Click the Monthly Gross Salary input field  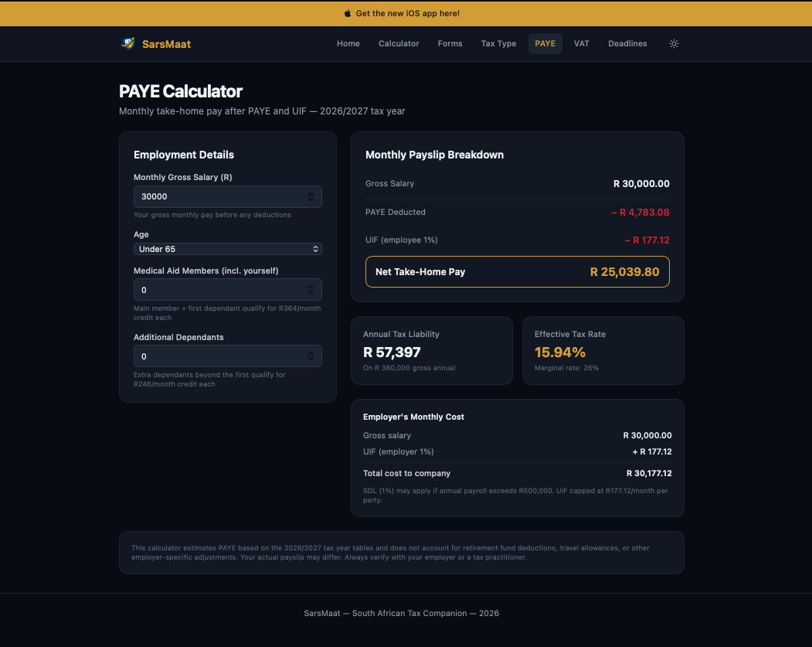click(x=228, y=197)
